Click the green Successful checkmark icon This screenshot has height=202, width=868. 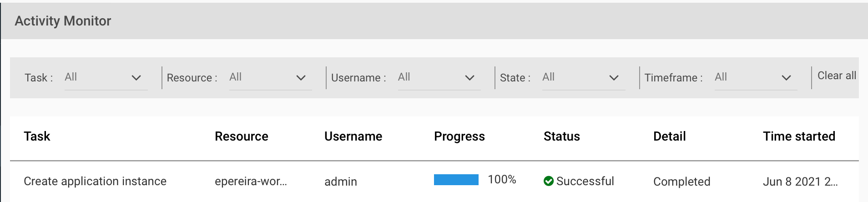point(549,181)
